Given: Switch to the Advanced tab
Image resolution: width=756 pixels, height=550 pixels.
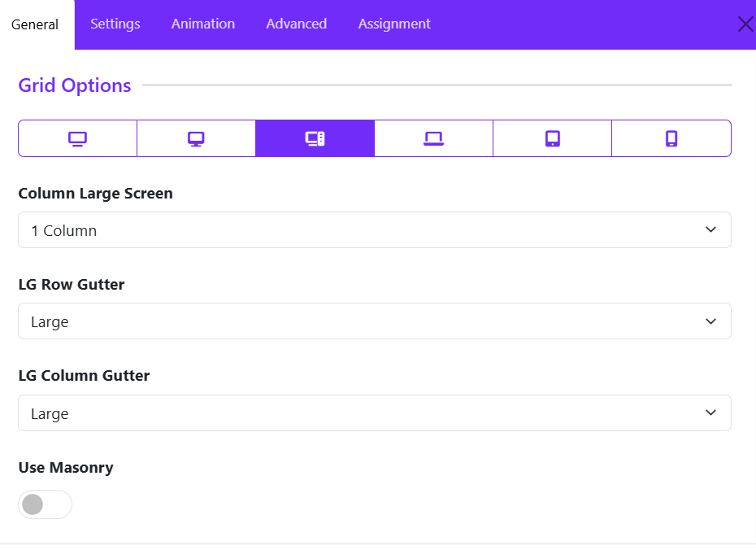Looking at the screenshot, I should (x=297, y=24).
